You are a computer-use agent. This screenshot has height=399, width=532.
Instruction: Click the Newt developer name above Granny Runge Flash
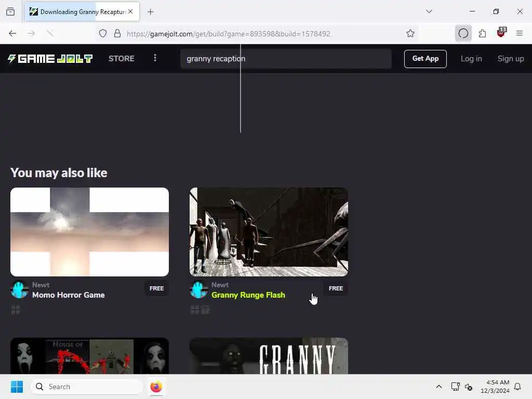point(220,285)
